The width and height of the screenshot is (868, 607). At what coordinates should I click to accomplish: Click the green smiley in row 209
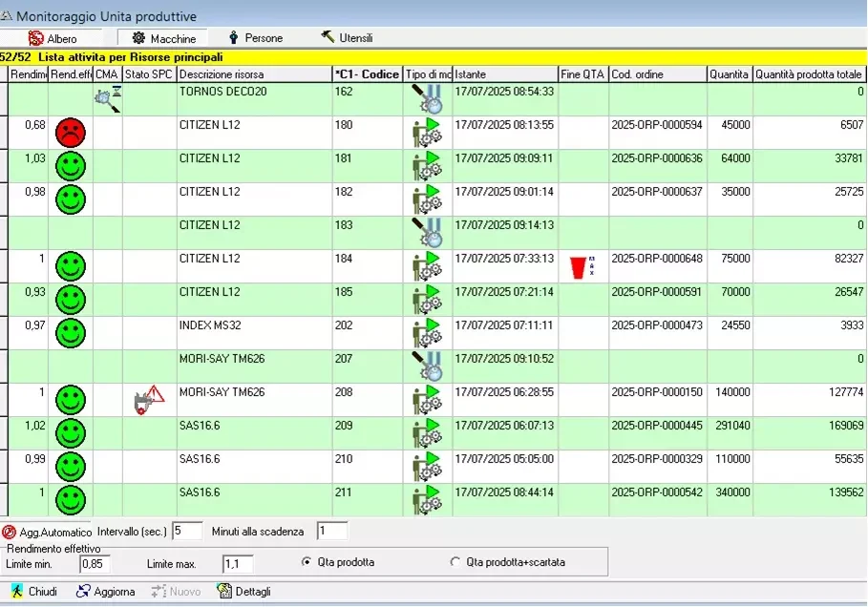71,433
